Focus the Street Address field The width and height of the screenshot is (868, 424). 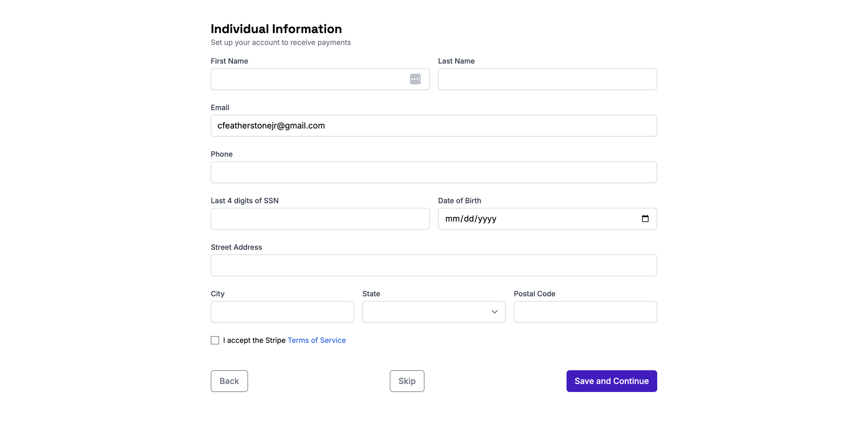coord(434,265)
